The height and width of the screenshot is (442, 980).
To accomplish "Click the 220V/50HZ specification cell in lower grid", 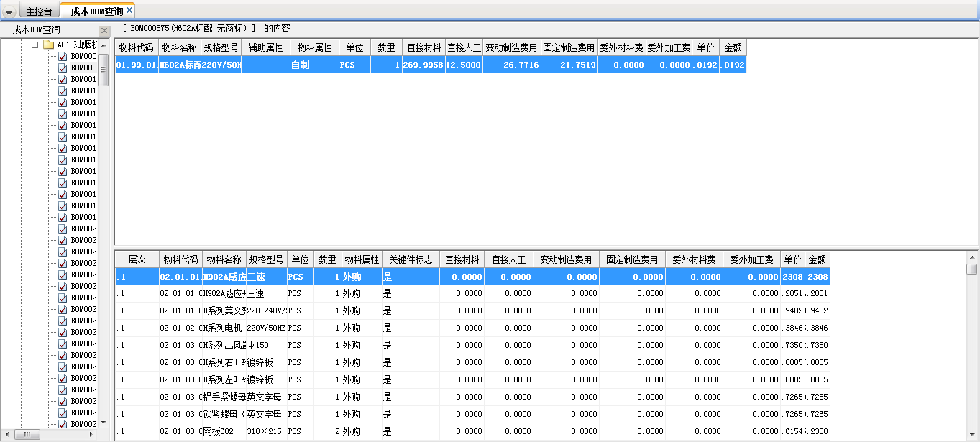I will click(x=267, y=328).
